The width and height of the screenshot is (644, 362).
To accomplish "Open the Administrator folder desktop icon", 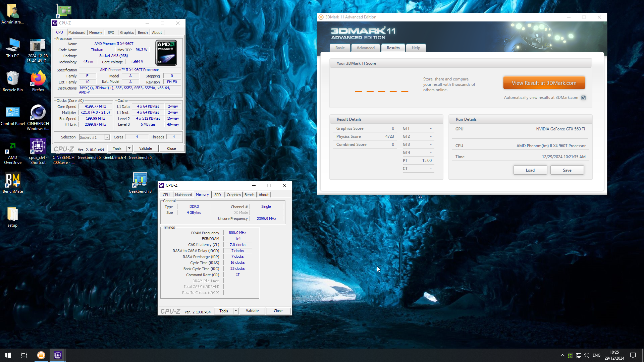I will click(x=13, y=14).
